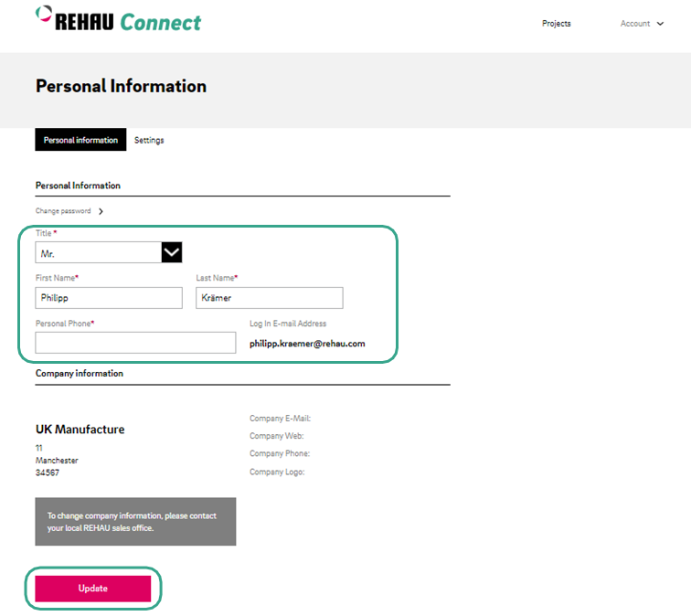Open the Account menu
This screenshot has height=616, width=691.
click(x=635, y=24)
